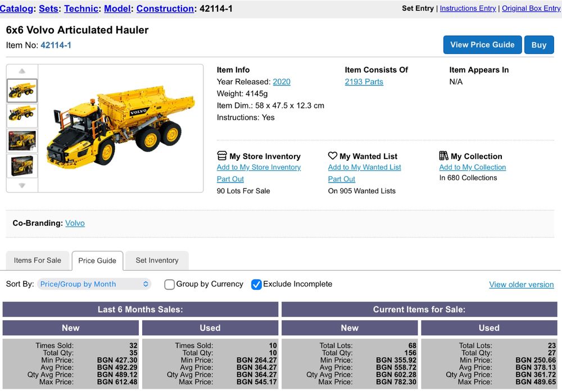Click the 'In 680 Collections' text
The image size is (562, 392).
coord(468,177)
